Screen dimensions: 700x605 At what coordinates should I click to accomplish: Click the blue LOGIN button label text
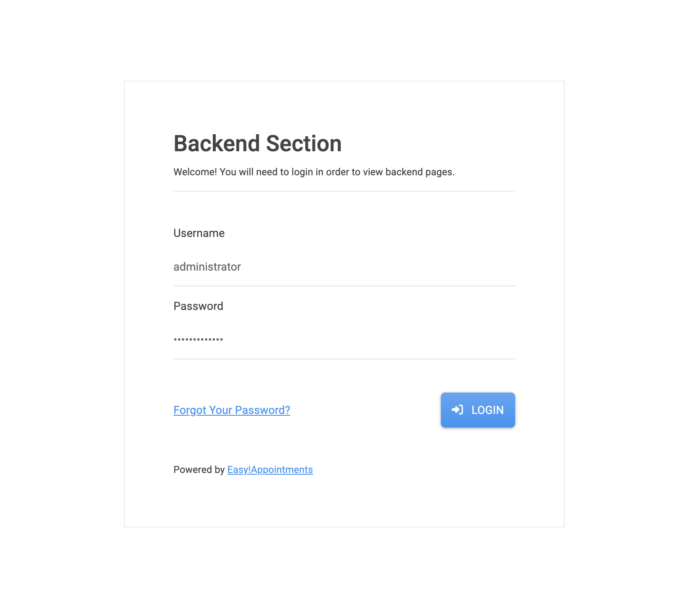[487, 410]
